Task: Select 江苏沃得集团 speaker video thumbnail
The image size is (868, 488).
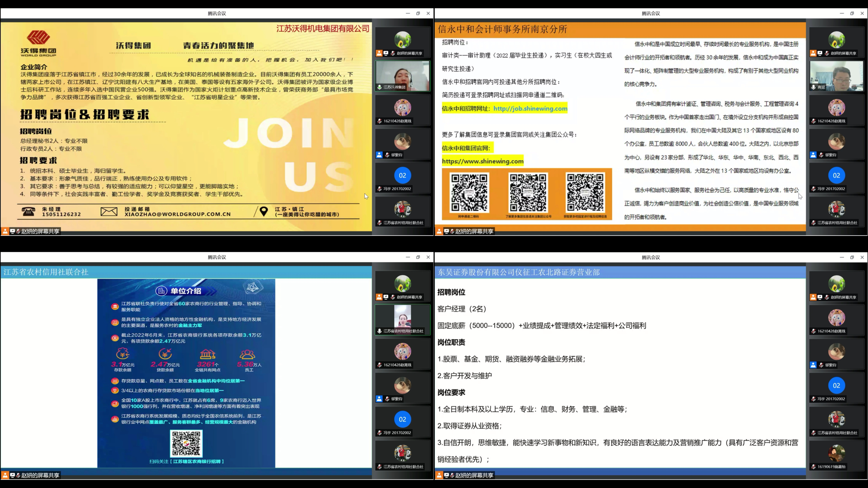Action: click(402, 76)
